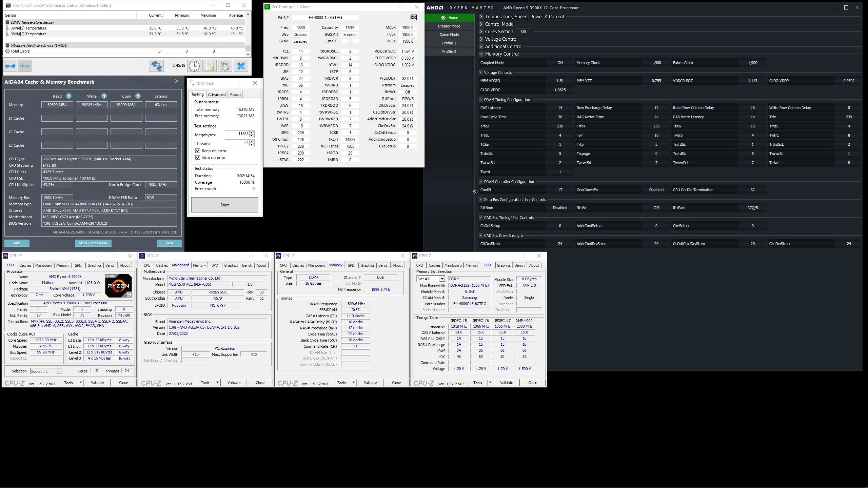Click info icon next to AIDA64 Write
This screenshot has width=868, height=488.
point(104,96)
